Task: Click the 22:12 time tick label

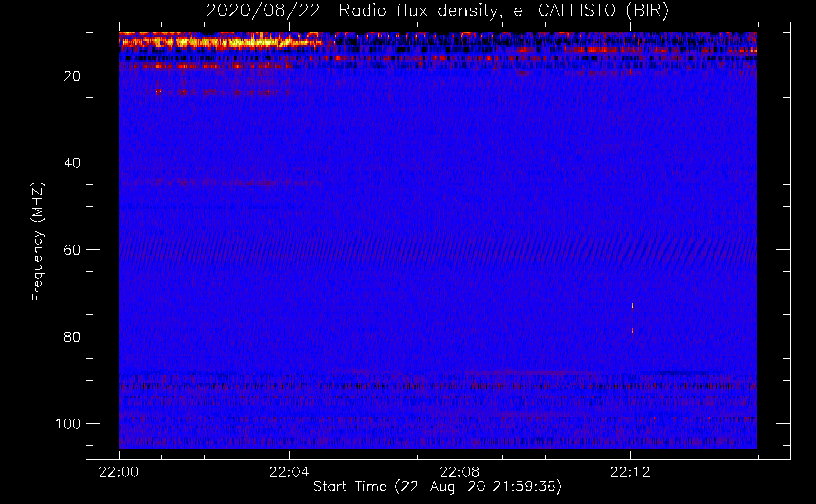Action: tap(630, 472)
